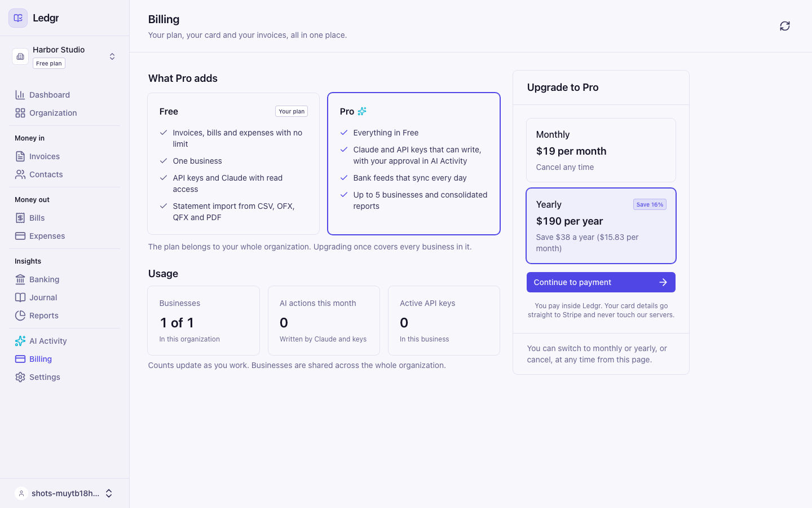Click the Active API keys card
Viewport: 812px width, 508px height.
pyautogui.click(x=444, y=321)
